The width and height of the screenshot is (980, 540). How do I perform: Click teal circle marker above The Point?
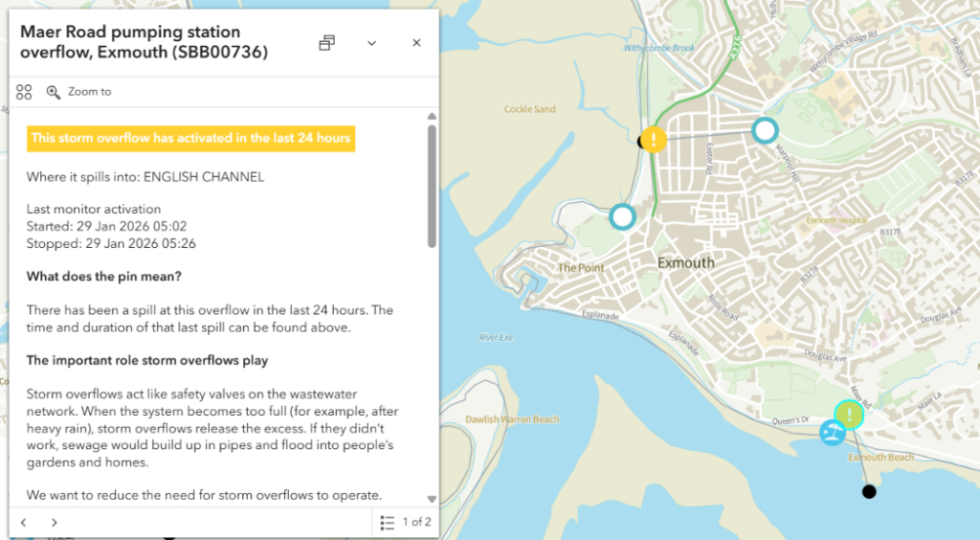pos(622,216)
